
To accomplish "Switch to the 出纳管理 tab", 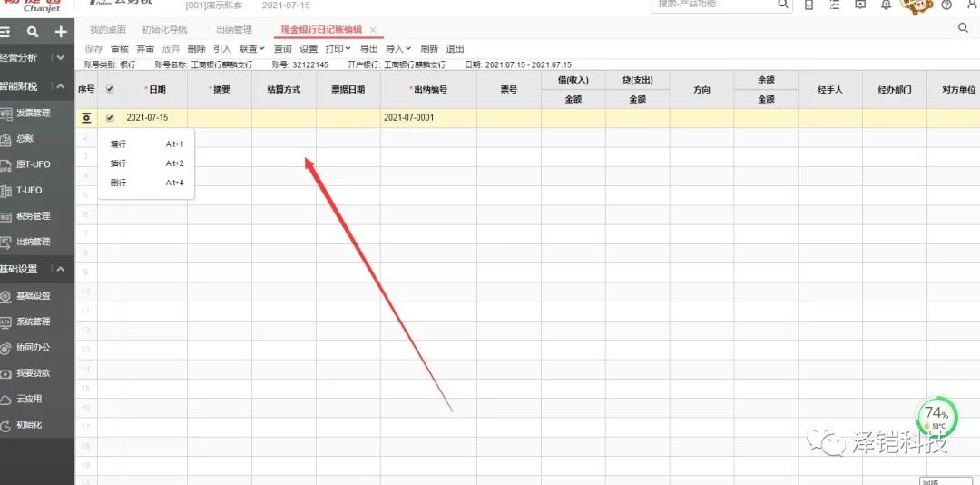I will (x=234, y=29).
